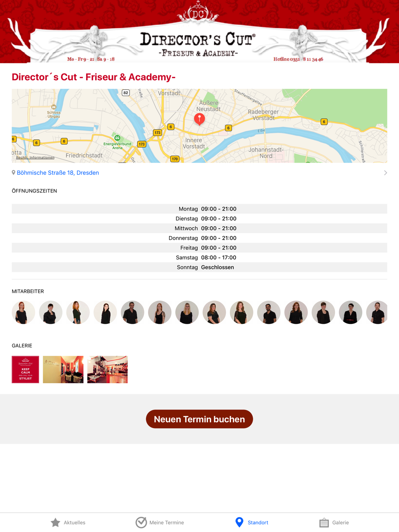Open the Keep Calm gallery image
Screen dimensions: 399x532
click(x=26, y=370)
